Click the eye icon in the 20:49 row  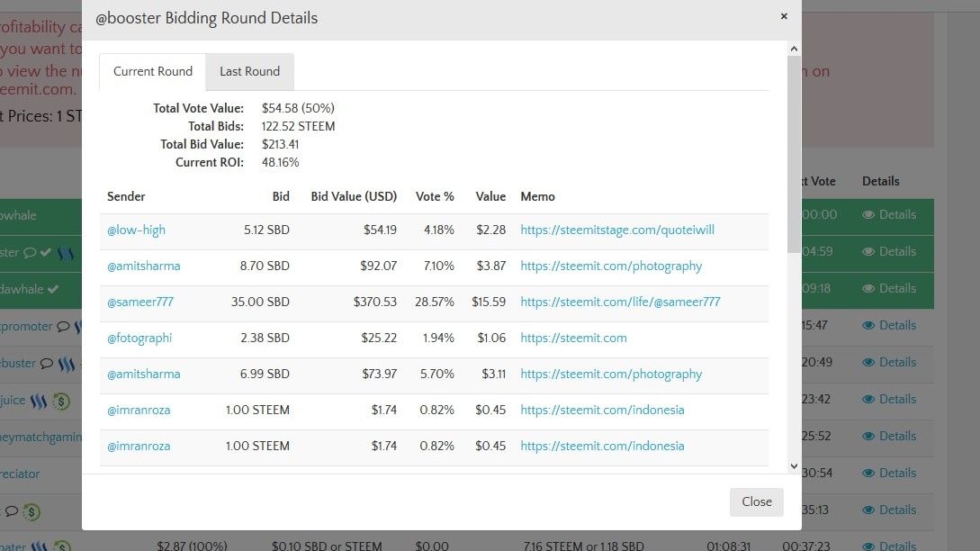(x=868, y=362)
